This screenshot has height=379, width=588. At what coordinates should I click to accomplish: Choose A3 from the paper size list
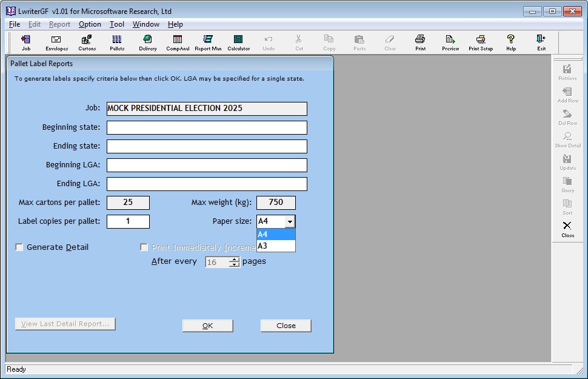pos(276,246)
